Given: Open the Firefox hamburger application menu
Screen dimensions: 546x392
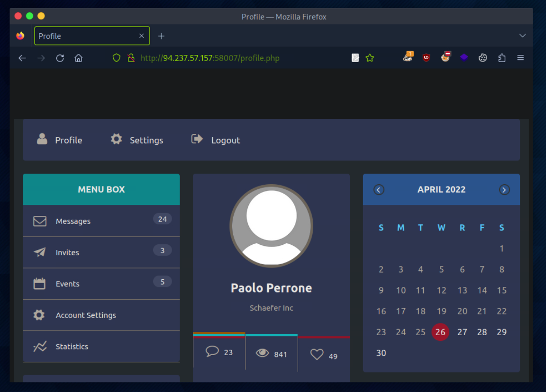Looking at the screenshot, I should [520, 58].
